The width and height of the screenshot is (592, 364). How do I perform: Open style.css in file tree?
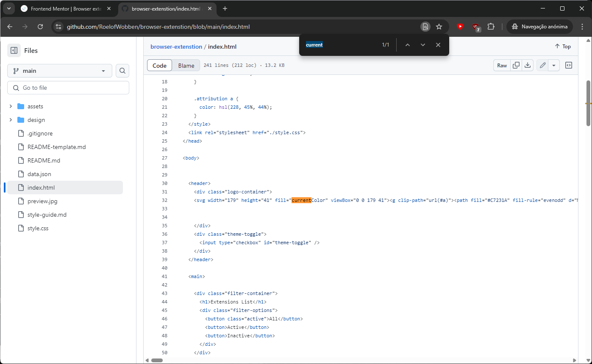[38, 228]
